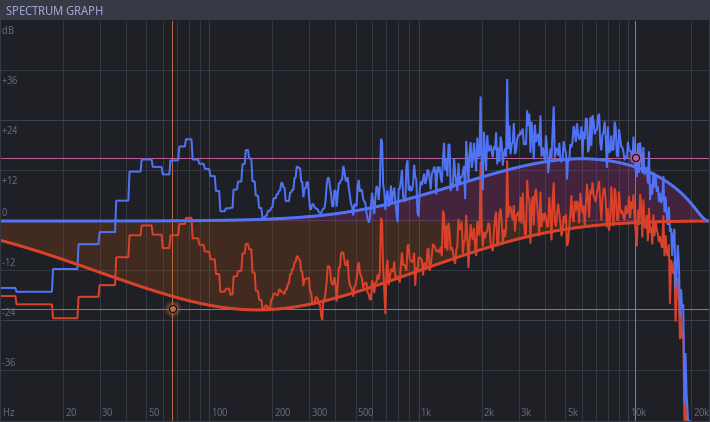Screen dimensions: 710x422
Task: Click the Hz axis unit label
Action: coord(8,412)
